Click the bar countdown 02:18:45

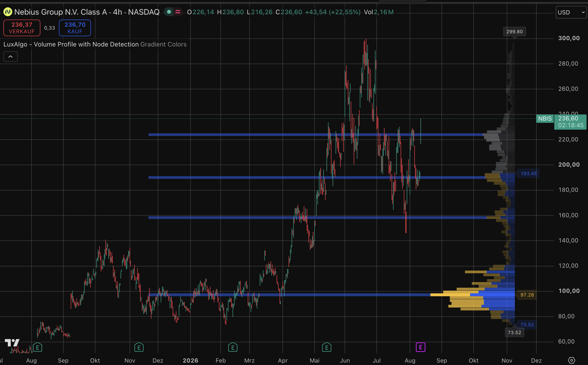(571, 125)
